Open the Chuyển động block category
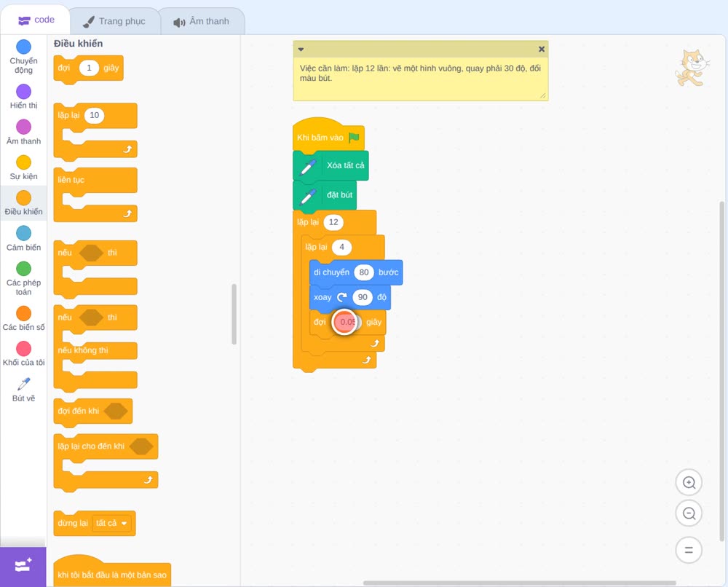Viewport: 728px width, 587px height. coord(23,57)
